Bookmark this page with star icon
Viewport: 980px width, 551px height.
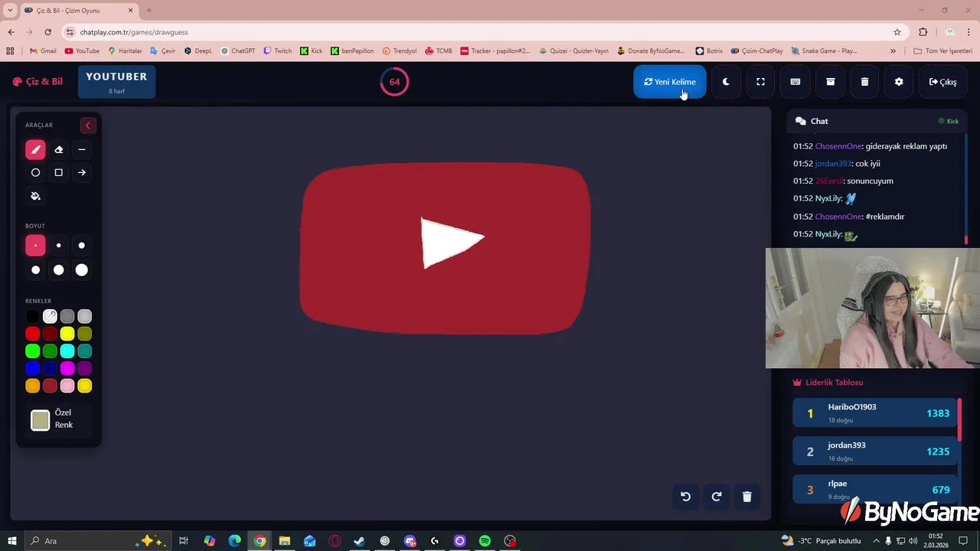point(897,32)
